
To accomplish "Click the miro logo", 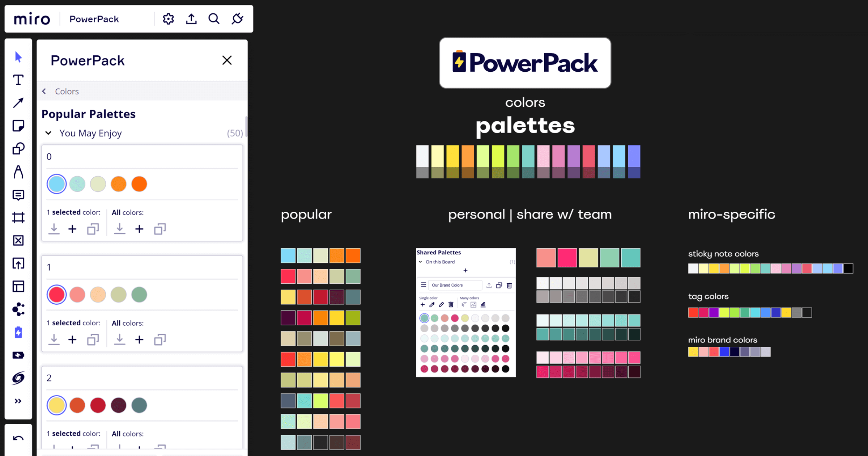I will point(32,19).
